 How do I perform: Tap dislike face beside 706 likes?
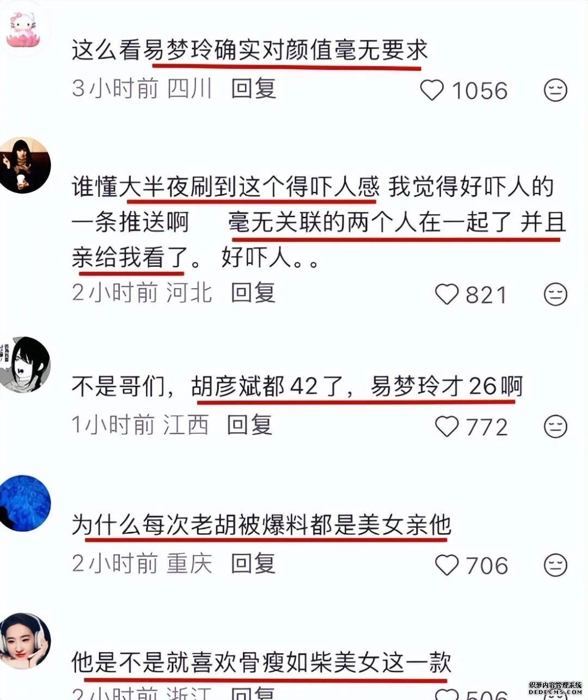[556, 565]
